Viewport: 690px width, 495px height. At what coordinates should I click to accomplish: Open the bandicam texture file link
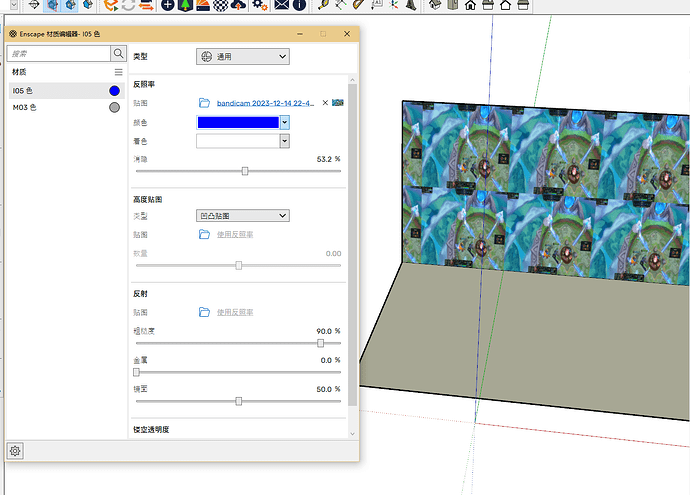(265, 103)
